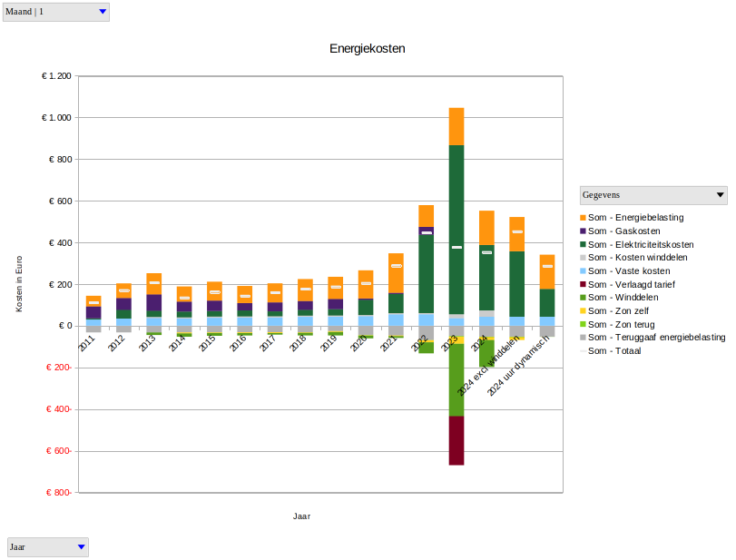The width and height of the screenshot is (736, 560).
Task: Click the Zon zelf yellow legend swatch
Action: [583, 310]
